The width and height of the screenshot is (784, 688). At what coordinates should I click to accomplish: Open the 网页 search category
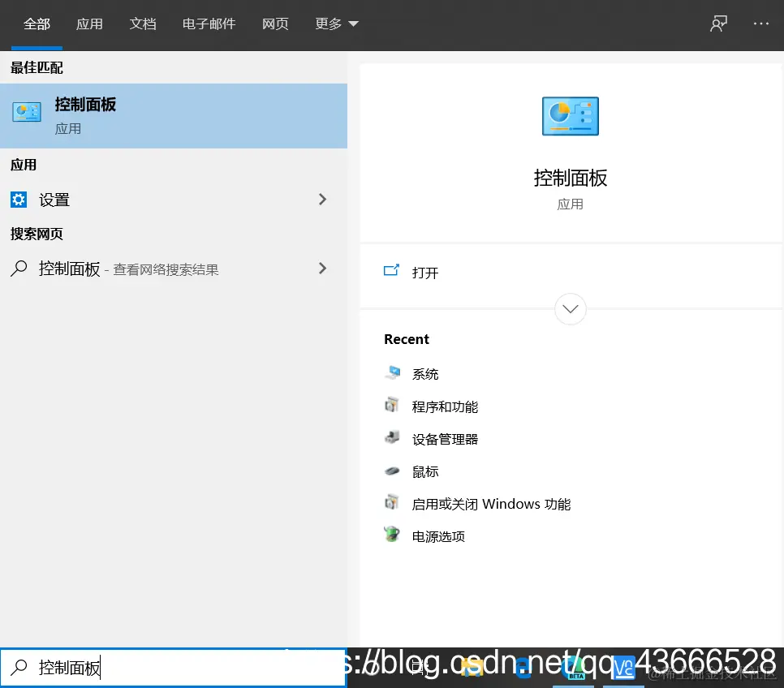(x=275, y=24)
